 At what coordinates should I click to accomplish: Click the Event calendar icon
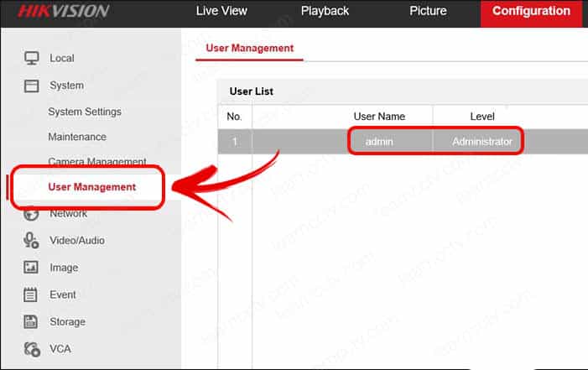coord(32,294)
